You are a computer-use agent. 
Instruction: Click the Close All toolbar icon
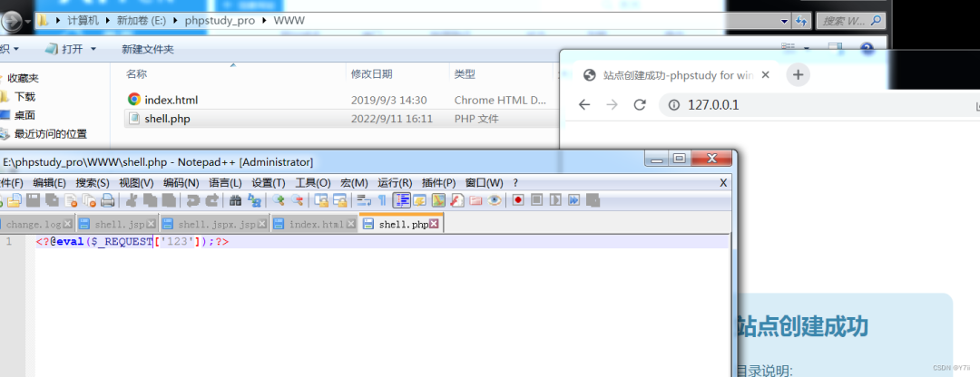(x=89, y=200)
